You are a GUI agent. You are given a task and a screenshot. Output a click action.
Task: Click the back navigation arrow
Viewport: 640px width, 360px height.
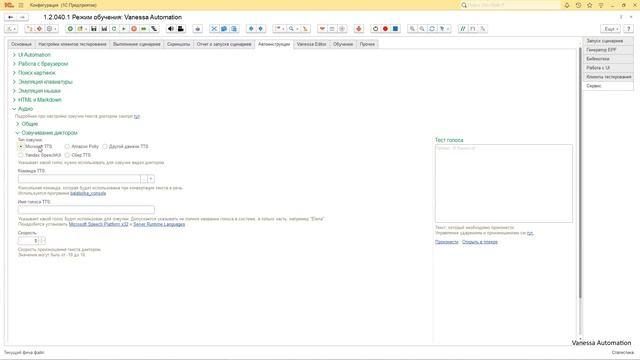(11, 17)
